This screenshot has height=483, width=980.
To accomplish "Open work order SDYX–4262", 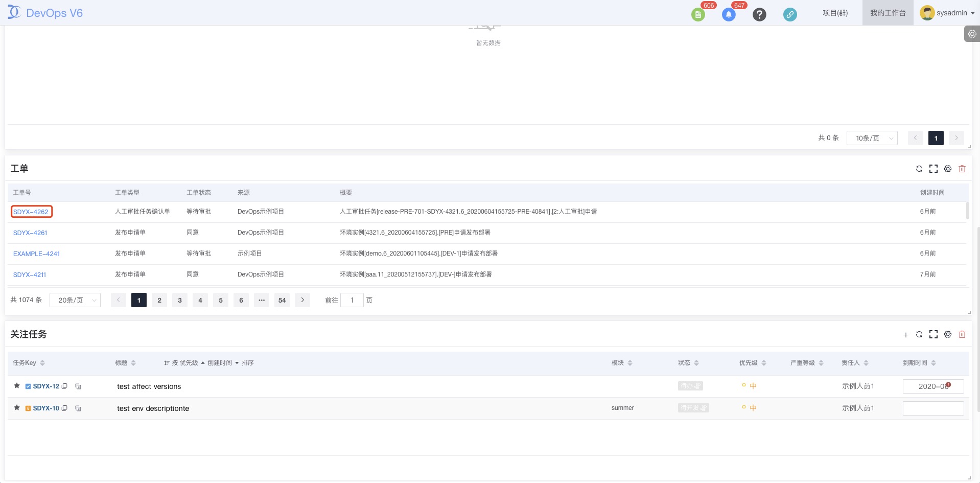I will 31,212.
